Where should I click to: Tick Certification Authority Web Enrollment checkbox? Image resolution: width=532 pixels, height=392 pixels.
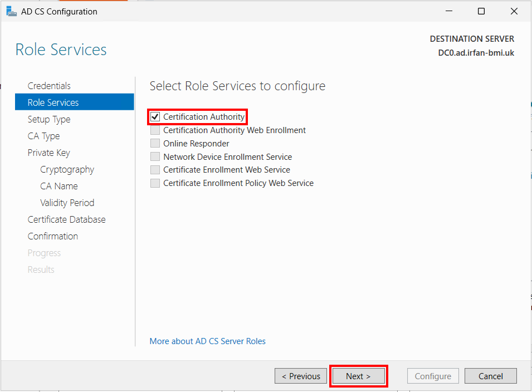pyautogui.click(x=155, y=130)
